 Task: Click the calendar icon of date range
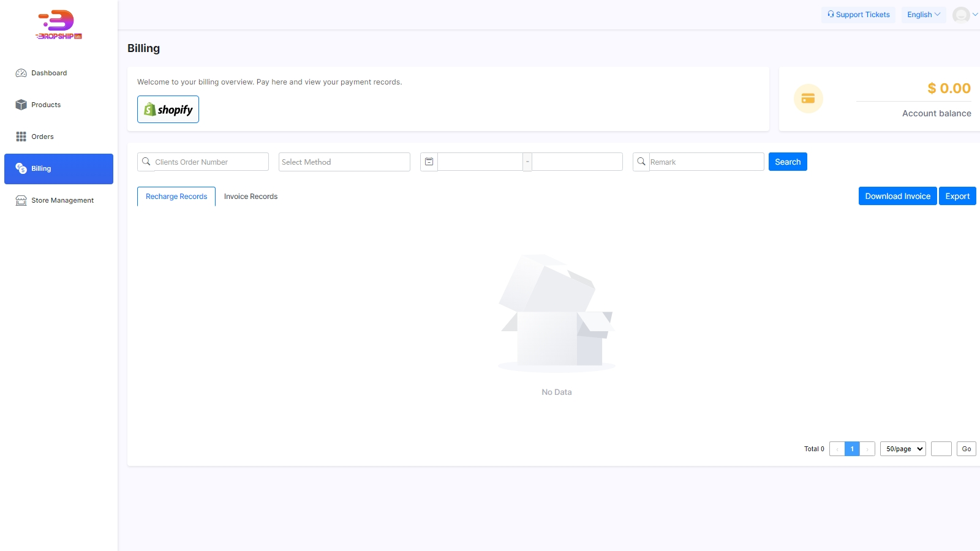[x=429, y=162]
